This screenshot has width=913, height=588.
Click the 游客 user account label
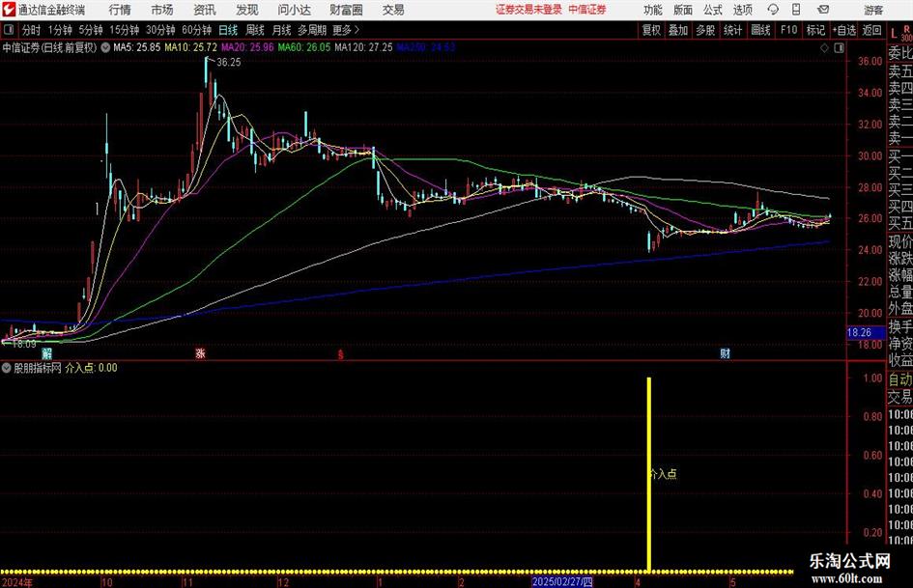pyautogui.click(x=872, y=10)
